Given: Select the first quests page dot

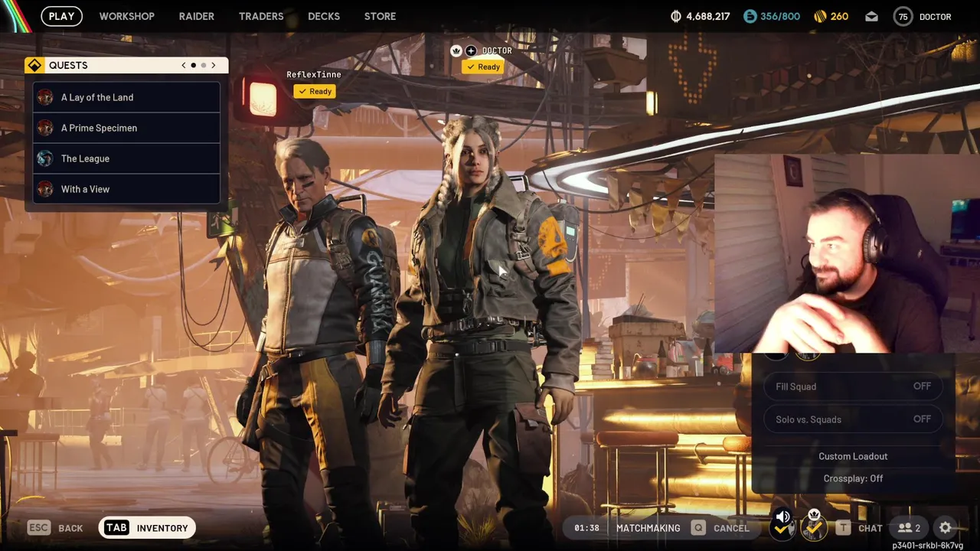Looking at the screenshot, I should pos(194,65).
